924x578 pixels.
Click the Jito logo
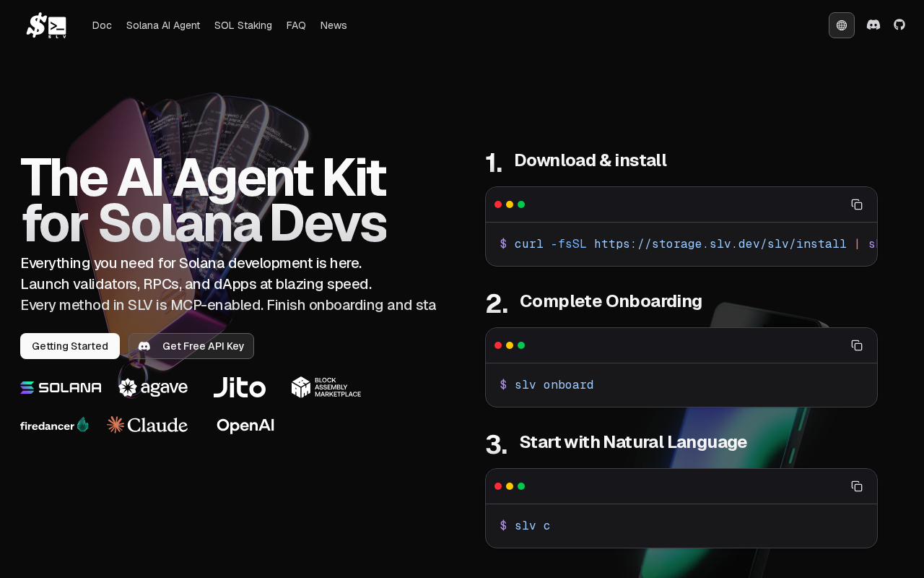pos(240,387)
